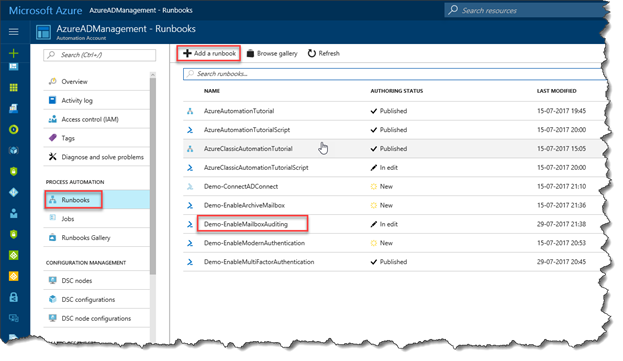Viewport: 623px width, 361px height.
Task: Click the Search runbooks input field
Action: [x=393, y=73]
